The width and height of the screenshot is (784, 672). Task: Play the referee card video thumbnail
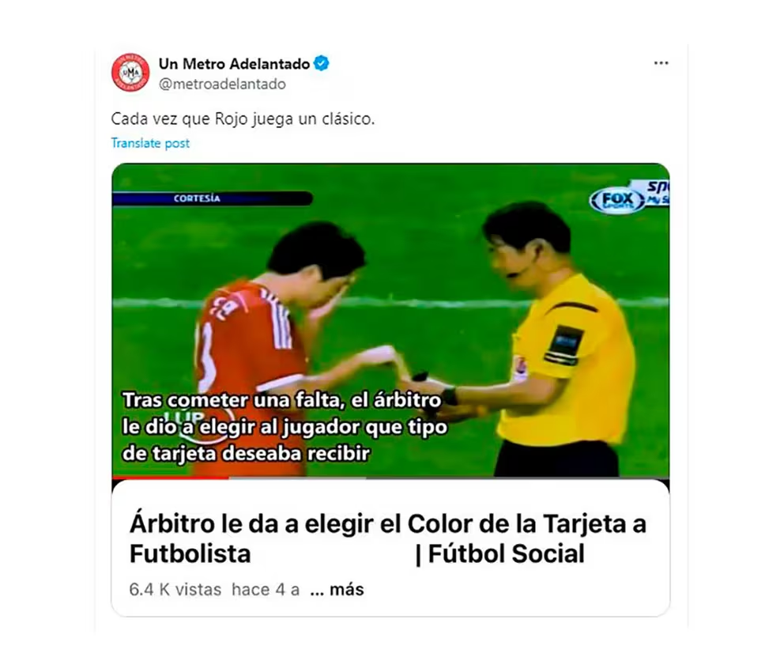[390, 321]
